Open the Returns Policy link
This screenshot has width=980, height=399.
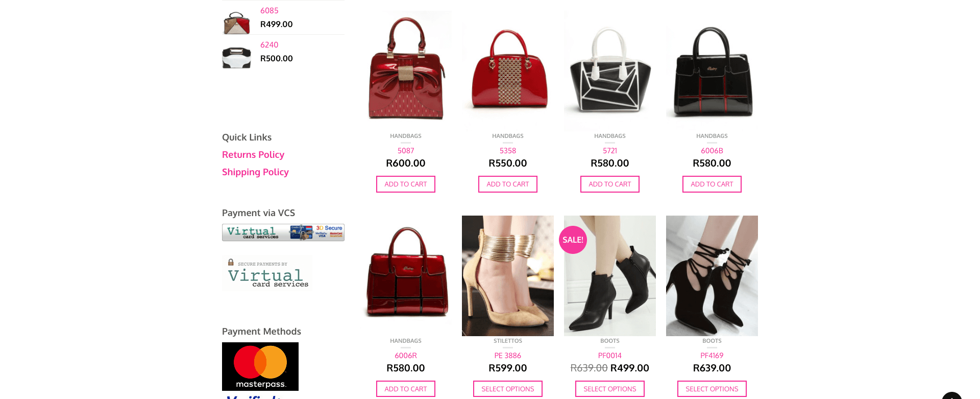[253, 155]
